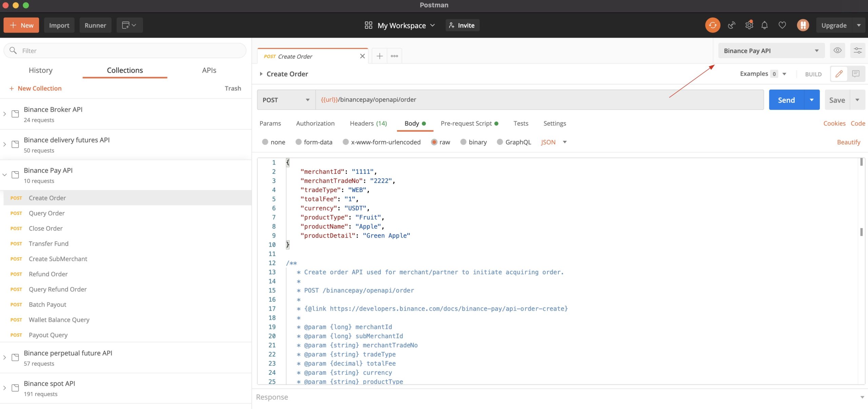The image size is (868, 409).
Task: Click the Beautify link
Action: (x=848, y=142)
